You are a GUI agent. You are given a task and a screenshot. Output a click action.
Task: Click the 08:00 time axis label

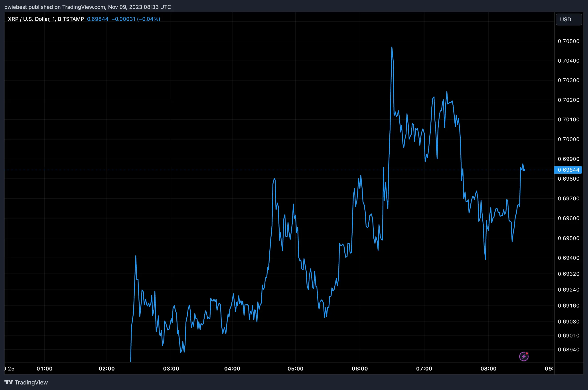pyautogui.click(x=489, y=369)
